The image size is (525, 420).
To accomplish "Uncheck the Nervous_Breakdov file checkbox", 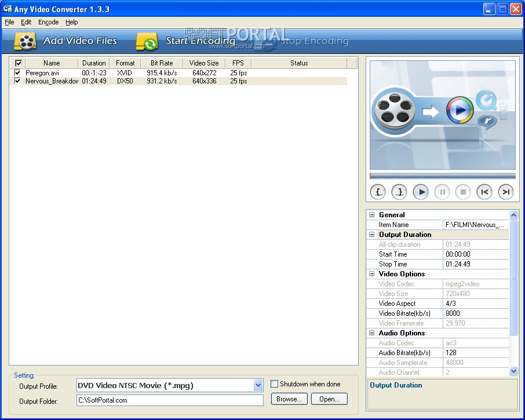I will [17, 81].
